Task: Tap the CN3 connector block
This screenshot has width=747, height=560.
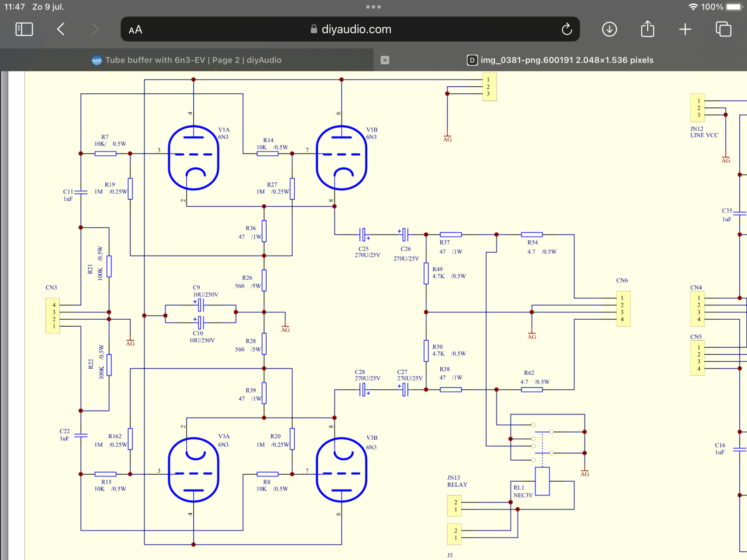Action: (x=53, y=316)
